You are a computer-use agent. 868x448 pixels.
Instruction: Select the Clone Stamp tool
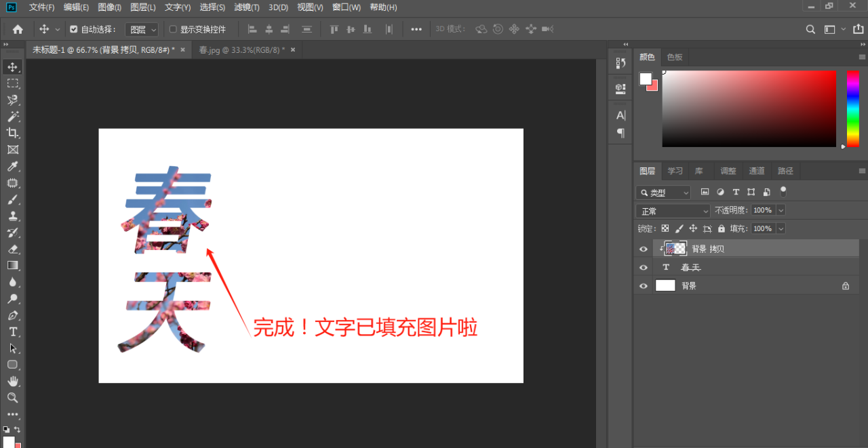click(12, 216)
